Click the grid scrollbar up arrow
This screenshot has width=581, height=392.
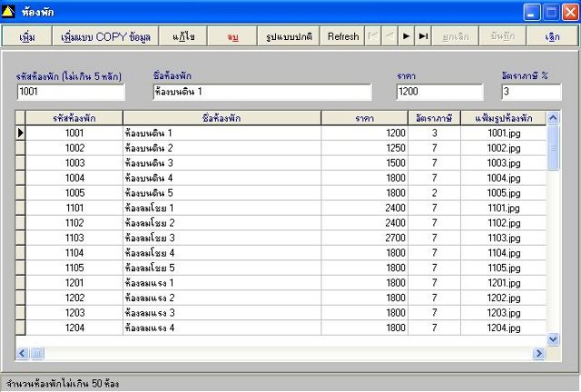coord(553,118)
